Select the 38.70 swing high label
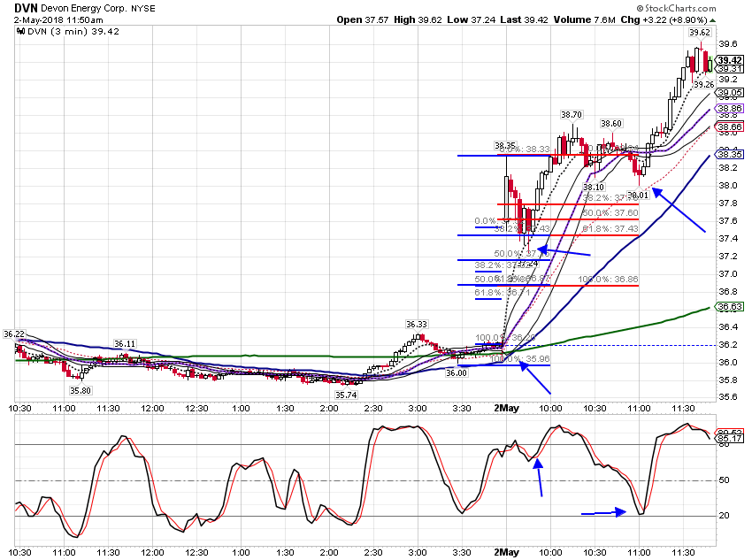The image size is (752, 560). tap(572, 115)
